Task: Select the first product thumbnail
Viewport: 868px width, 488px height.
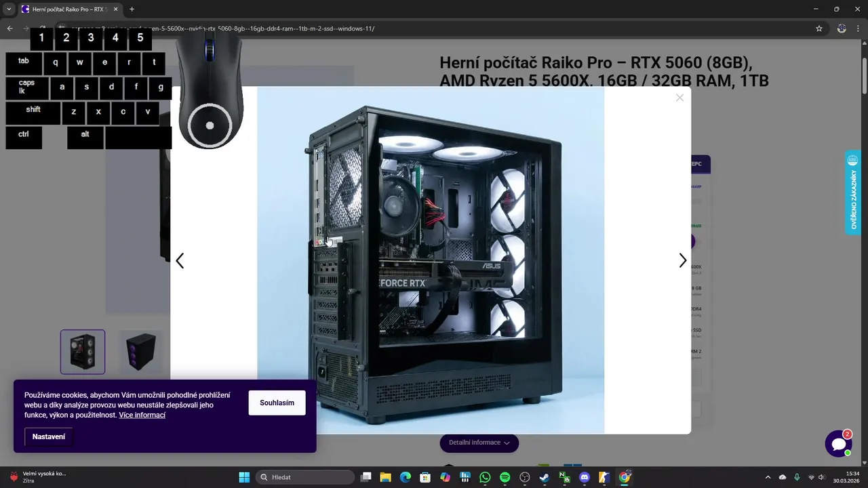Action: tap(83, 352)
